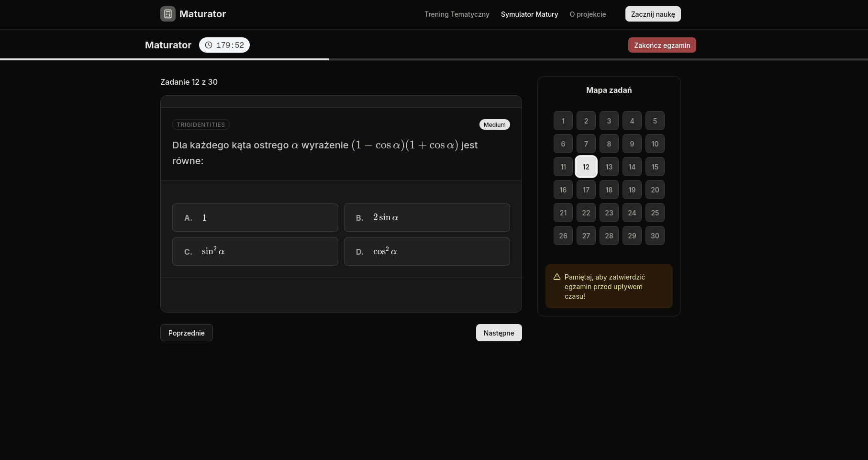Open Trening Tematyczny from the top menu
The height and width of the screenshot is (460, 868).
point(456,14)
